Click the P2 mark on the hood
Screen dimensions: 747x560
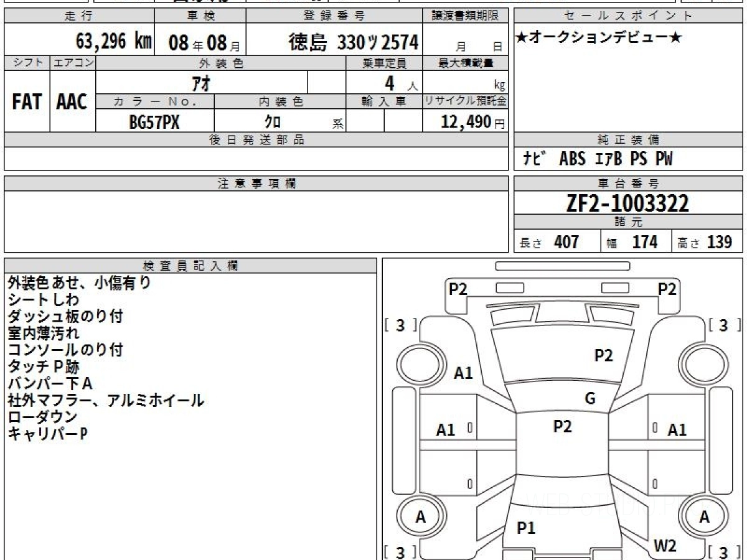point(603,355)
